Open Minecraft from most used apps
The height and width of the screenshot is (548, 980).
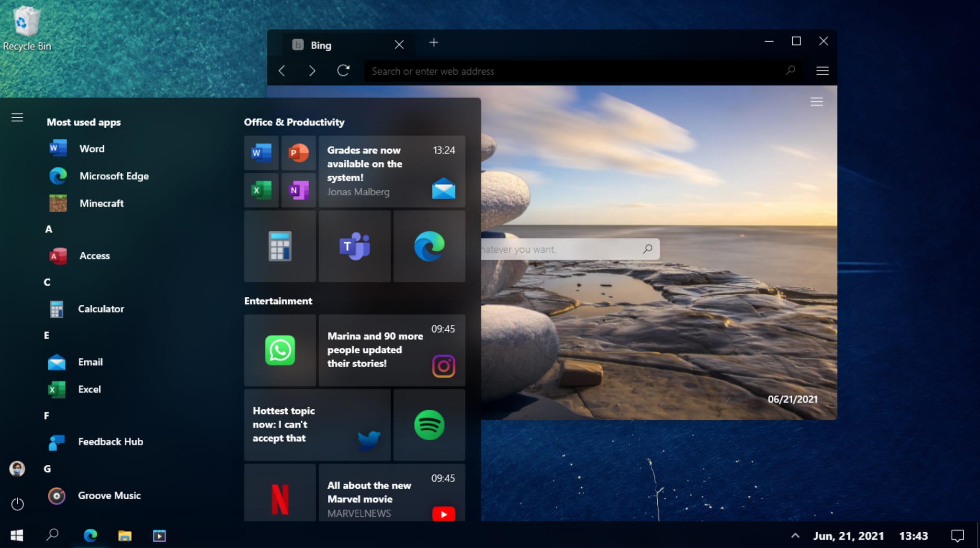pos(101,203)
